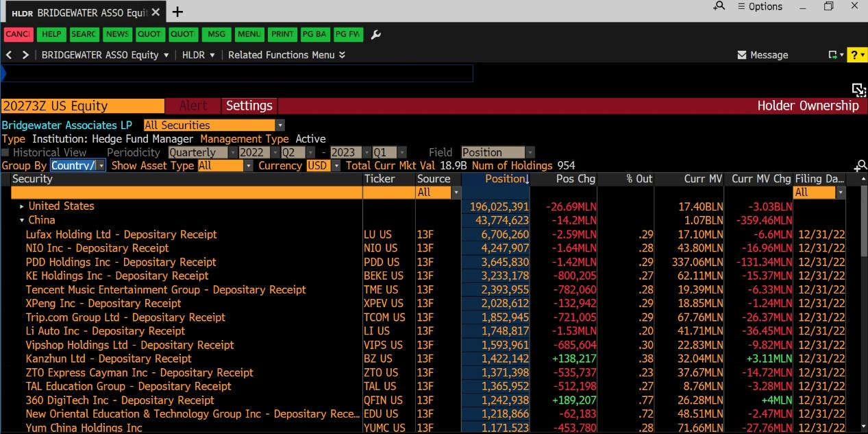Click the MENU toolbar button

coord(249,34)
